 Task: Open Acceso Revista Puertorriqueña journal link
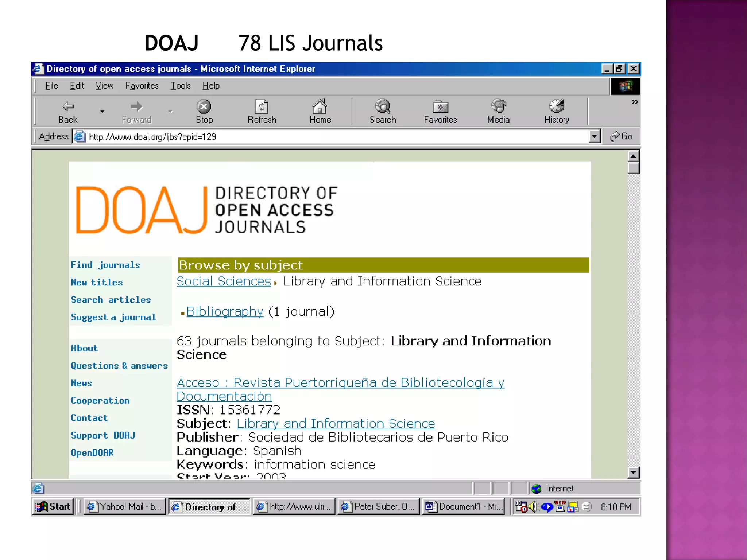340,389
